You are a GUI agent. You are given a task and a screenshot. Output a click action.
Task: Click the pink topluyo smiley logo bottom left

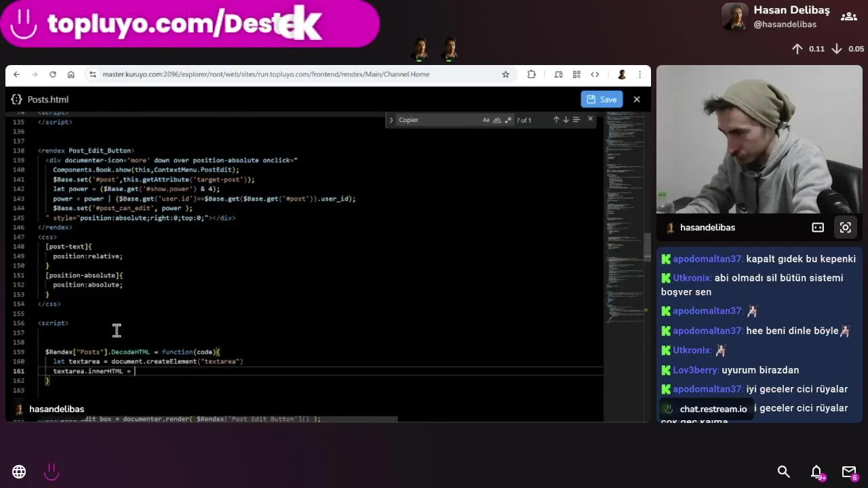click(x=52, y=472)
